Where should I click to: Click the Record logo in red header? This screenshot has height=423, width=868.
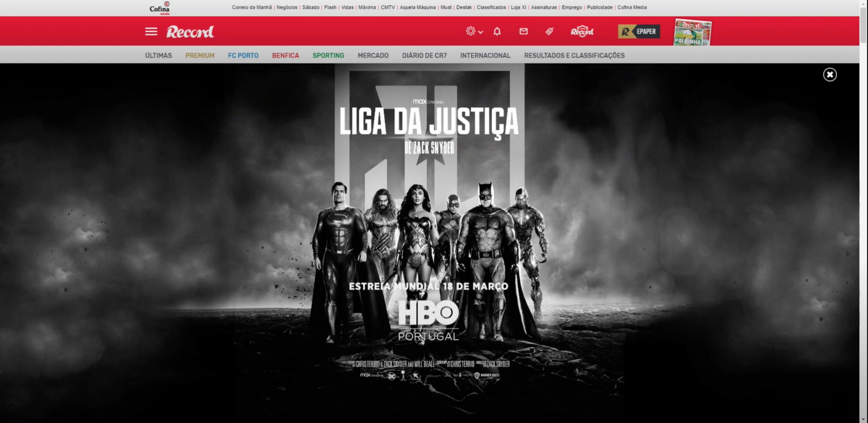tap(190, 32)
